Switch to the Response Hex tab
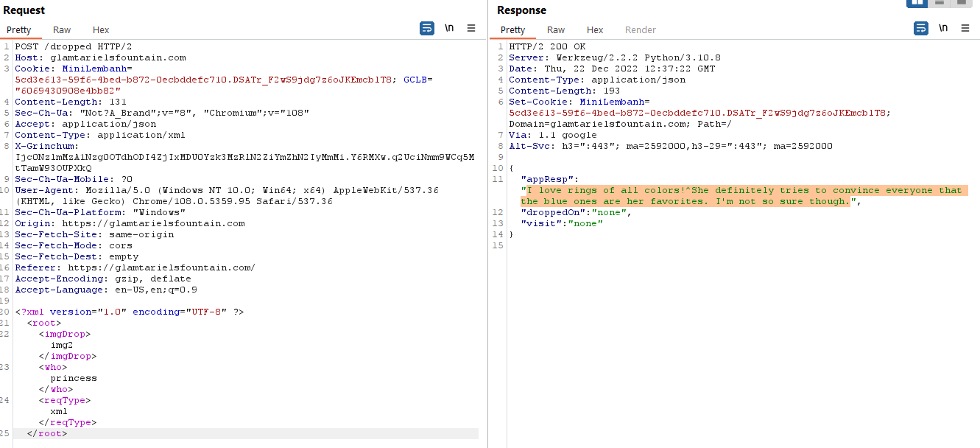The height and width of the screenshot is (448, 980). [595, 29]
